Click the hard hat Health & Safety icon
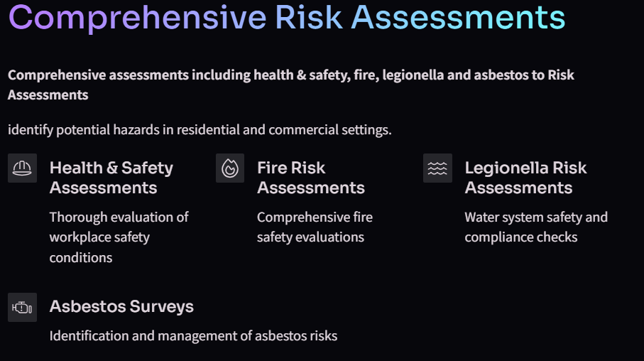 [22, 168]
